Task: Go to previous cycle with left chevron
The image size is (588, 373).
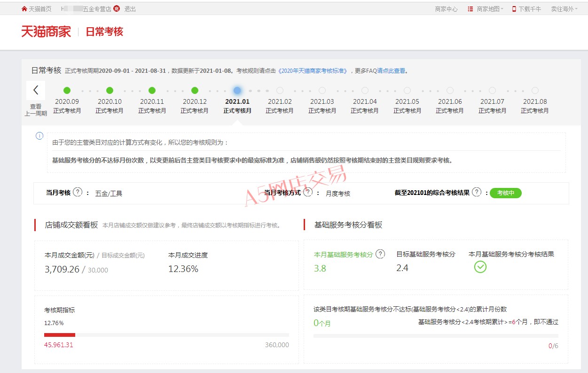Action: click(x=36, y=90)
